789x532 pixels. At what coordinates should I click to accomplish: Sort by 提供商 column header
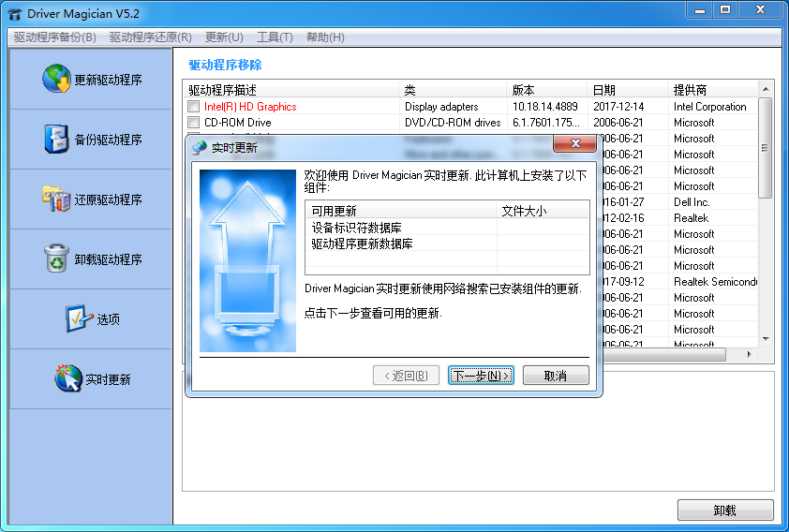[712, 90]
